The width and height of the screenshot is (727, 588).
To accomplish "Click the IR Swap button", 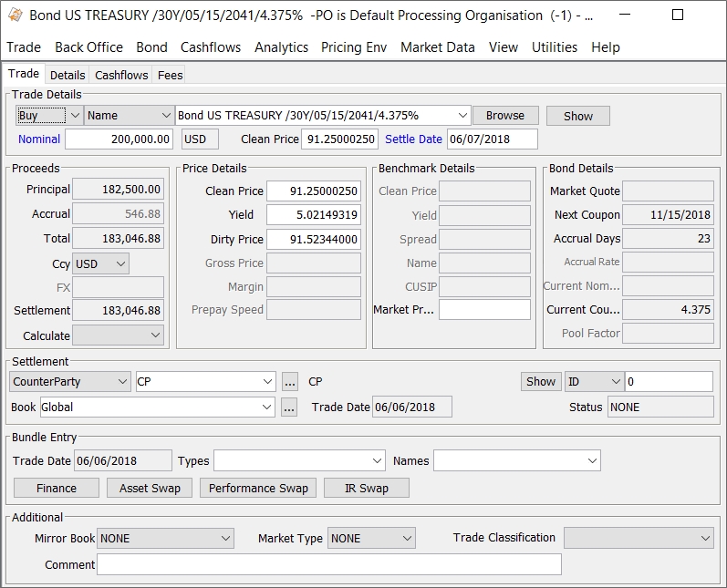I will coord(367,488).
